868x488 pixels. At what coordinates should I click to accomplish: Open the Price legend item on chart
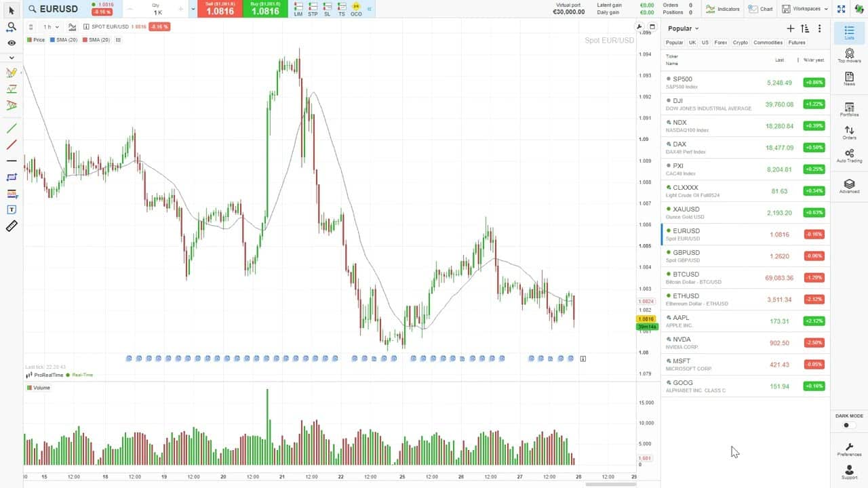pyautogui.click(x=36, y=40)
